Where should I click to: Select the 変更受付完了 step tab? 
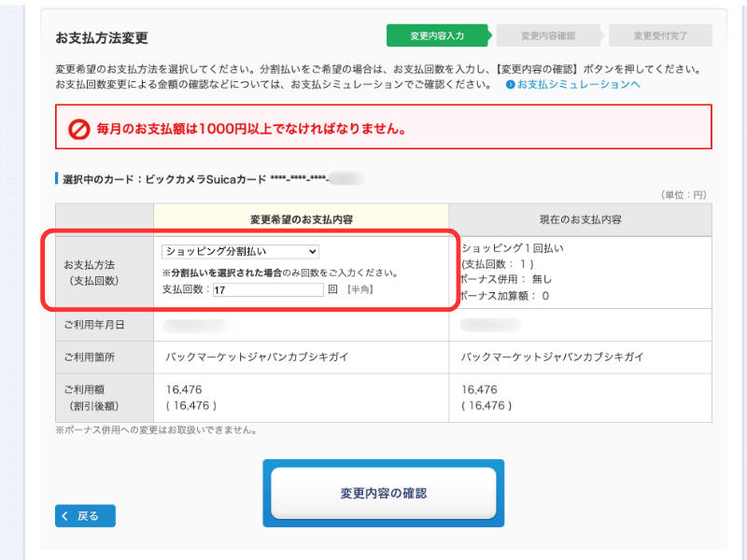(x=659, y=35)
